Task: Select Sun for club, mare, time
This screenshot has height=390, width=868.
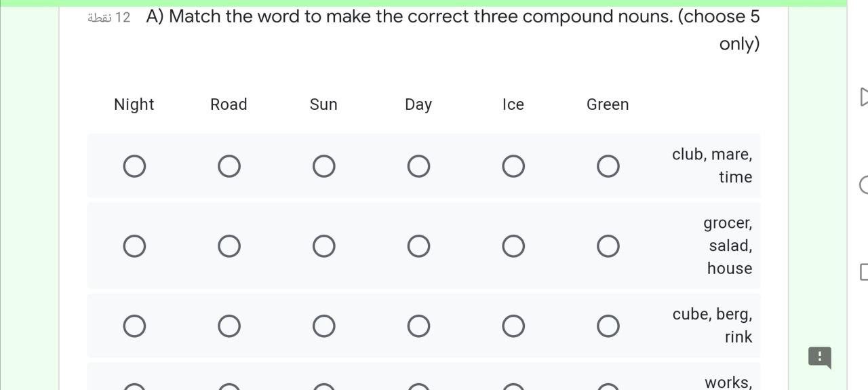Action: 323,166
